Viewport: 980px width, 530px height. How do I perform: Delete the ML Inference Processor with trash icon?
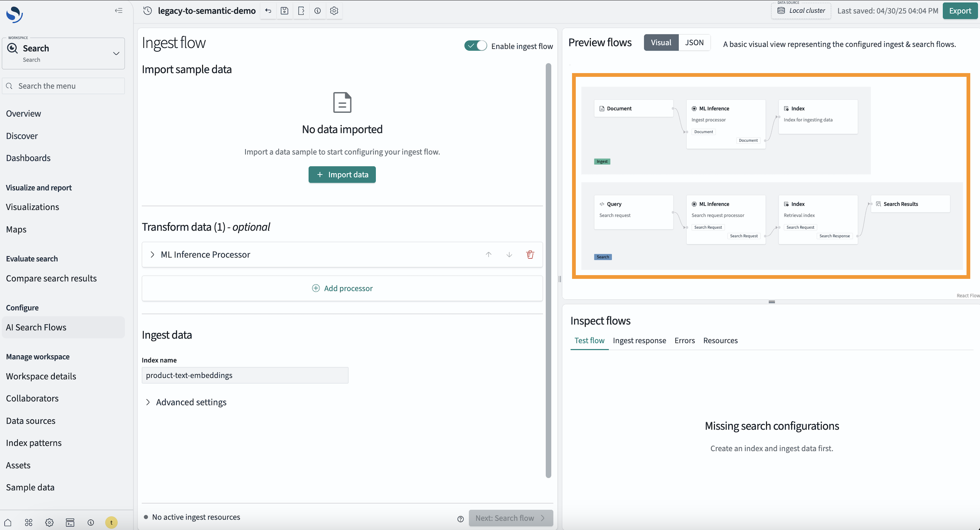pos(530,255)
